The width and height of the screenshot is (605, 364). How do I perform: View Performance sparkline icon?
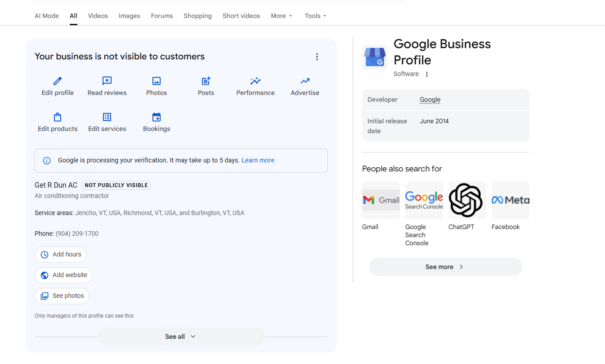255,81
